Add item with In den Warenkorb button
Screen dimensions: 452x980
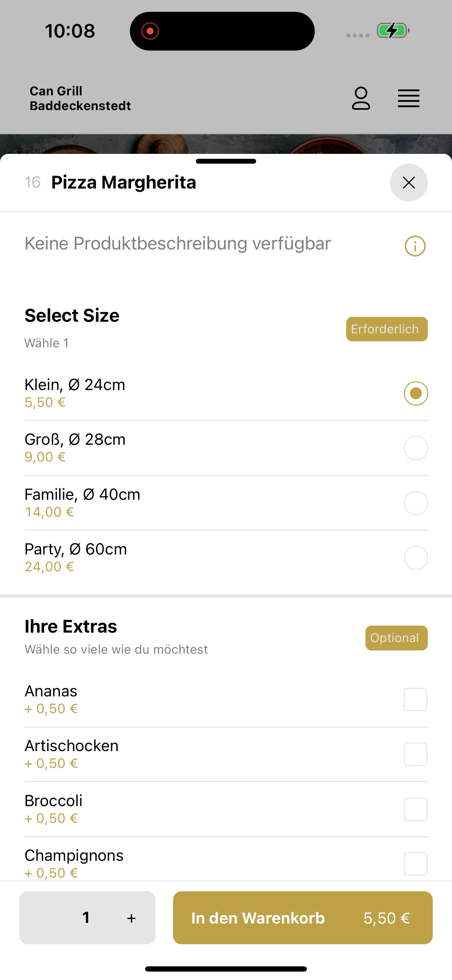pos(303,918)
